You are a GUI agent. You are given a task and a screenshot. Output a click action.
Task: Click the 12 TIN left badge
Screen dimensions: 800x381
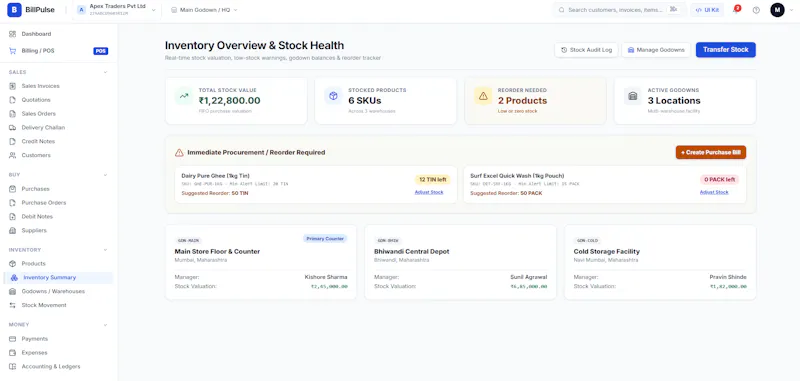433,180
